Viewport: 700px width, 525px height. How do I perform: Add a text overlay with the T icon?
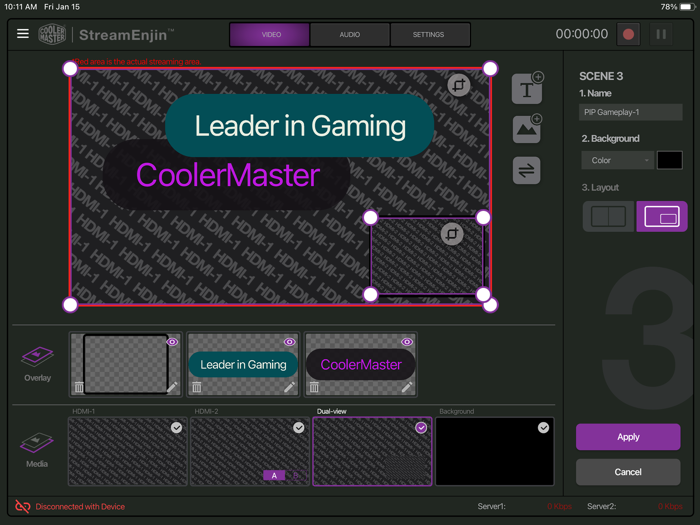tap(527, 88)
